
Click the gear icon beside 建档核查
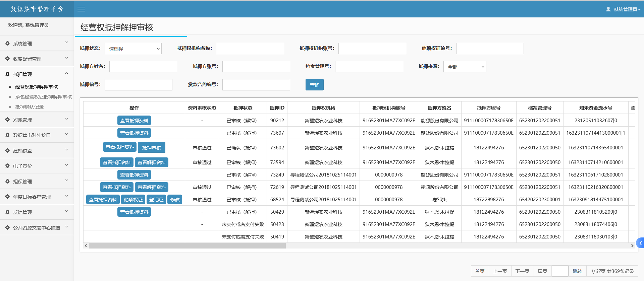click(x=7, y=150)
